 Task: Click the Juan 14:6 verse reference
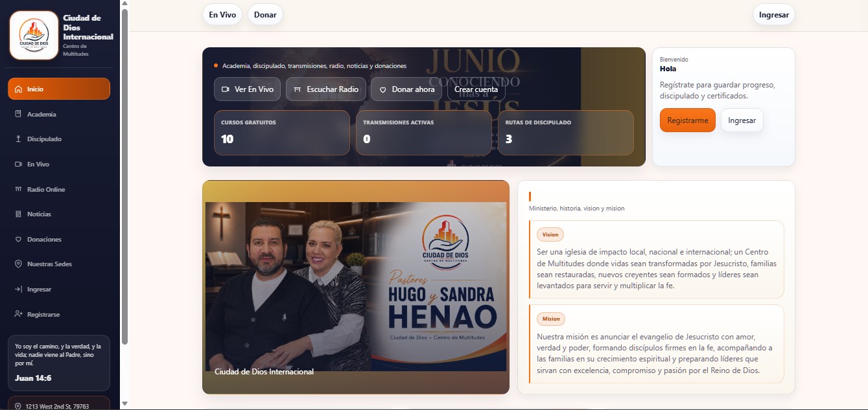coord(33,378)
